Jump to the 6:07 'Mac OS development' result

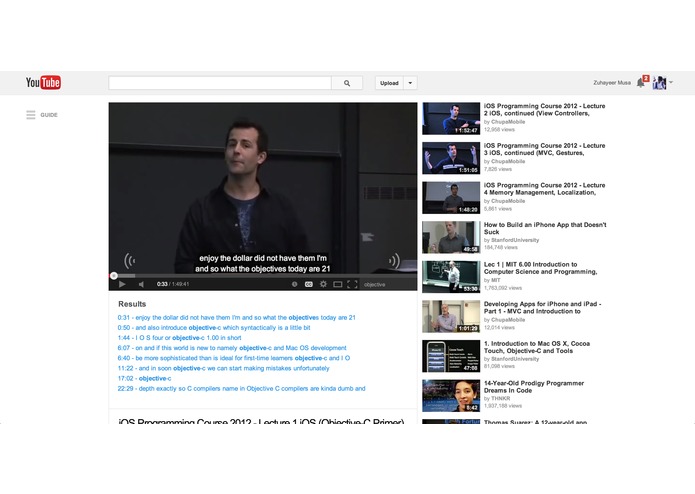click(x=232, y=348)
